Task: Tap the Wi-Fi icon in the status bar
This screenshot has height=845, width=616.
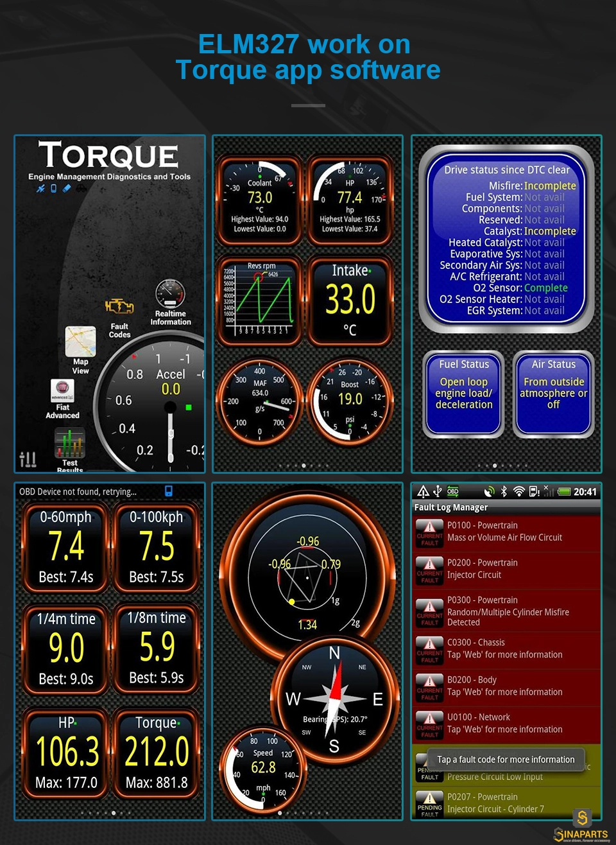Action: coord(519,492)
